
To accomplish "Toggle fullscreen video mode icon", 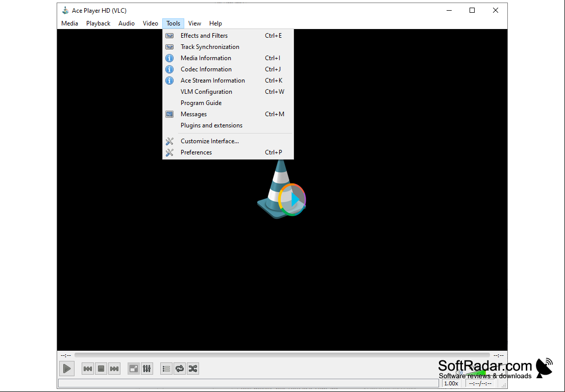I will [x=134, y=368].
